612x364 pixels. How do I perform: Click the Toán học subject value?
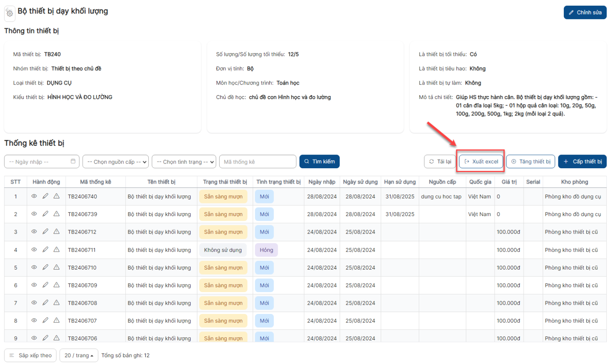coord(288,83)
